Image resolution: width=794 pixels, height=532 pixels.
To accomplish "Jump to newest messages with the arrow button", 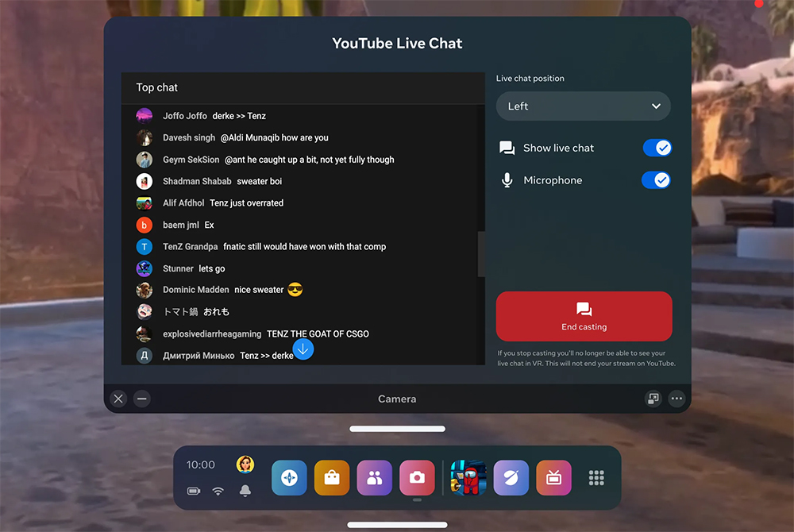I will coord(303,349).
